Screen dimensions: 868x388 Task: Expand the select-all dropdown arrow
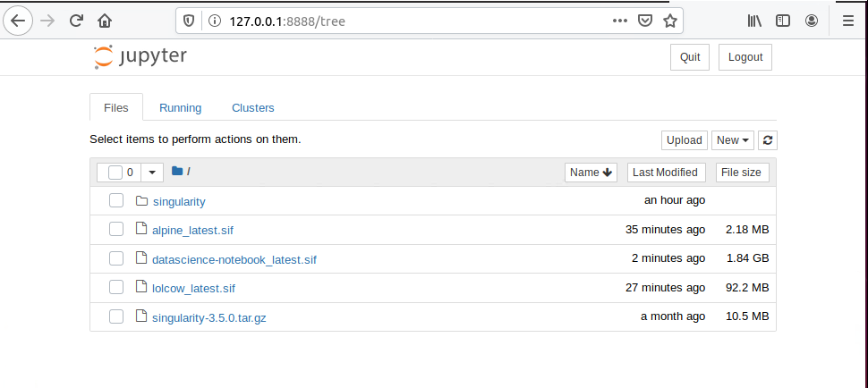pyautogui.click(x=152, y=173)
